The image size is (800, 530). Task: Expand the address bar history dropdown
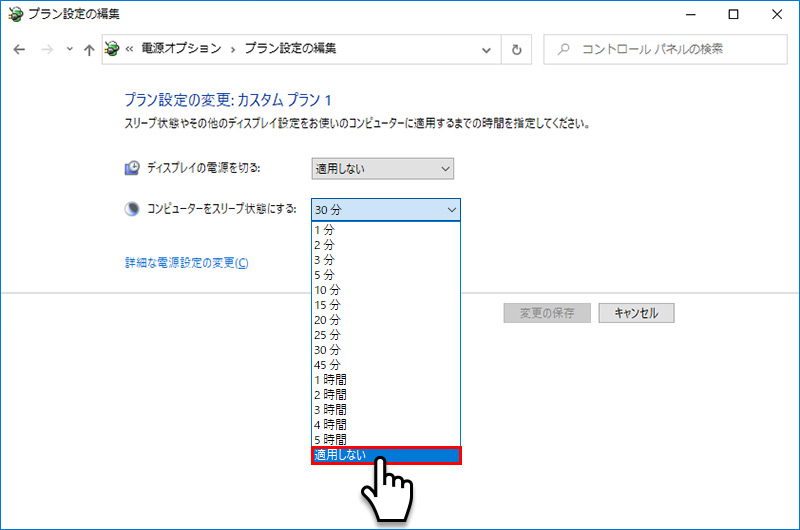pyautogui.click(x=486, y=50)
